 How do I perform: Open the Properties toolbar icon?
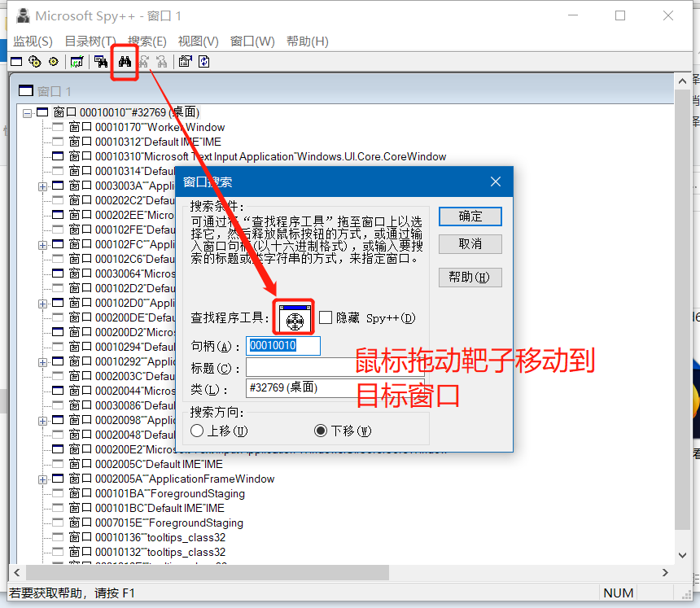[186, 62]
